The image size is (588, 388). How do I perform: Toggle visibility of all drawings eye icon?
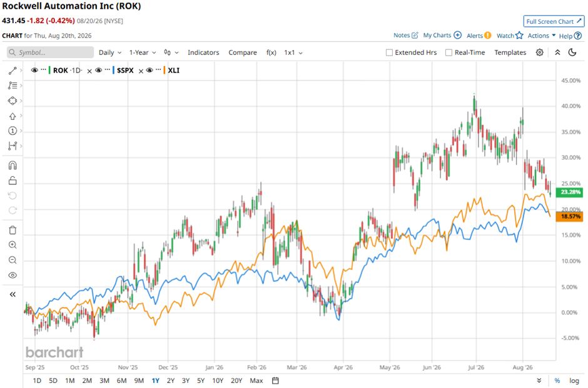[x=13, y=276]
